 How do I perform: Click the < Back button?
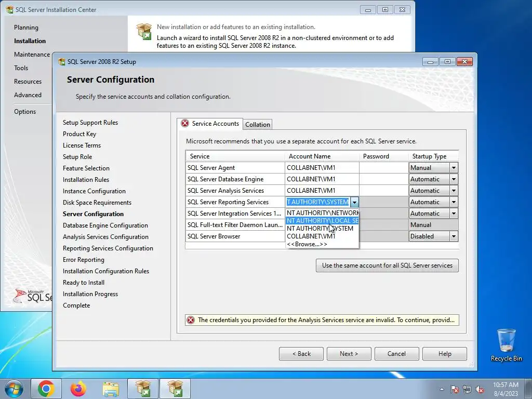[x=301, y=353]
